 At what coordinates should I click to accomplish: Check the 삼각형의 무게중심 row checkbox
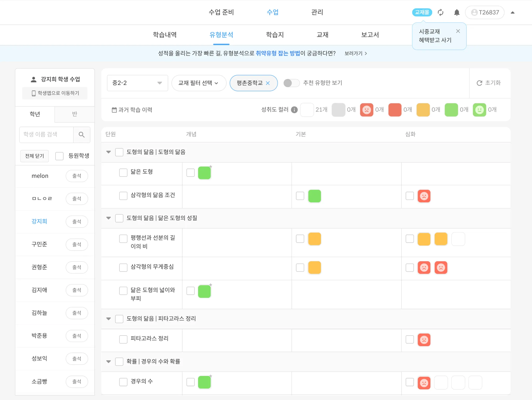click(123, 267)
